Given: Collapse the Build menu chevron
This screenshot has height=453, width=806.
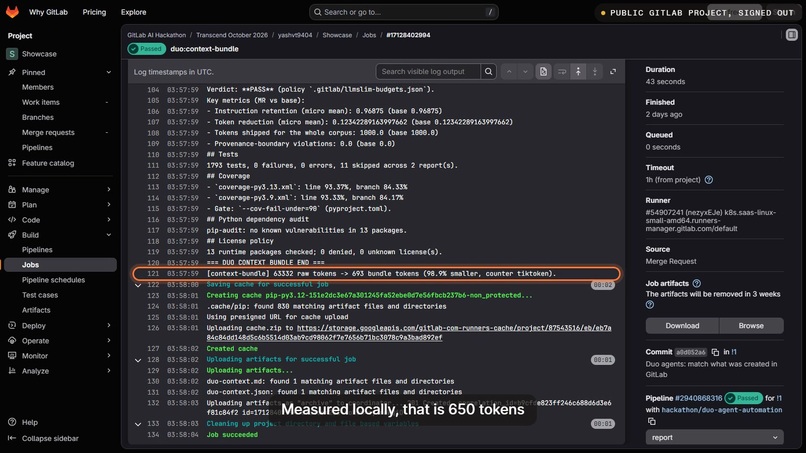Looking at the screenshot, I should pyautogui.click(x=108, y=235).
